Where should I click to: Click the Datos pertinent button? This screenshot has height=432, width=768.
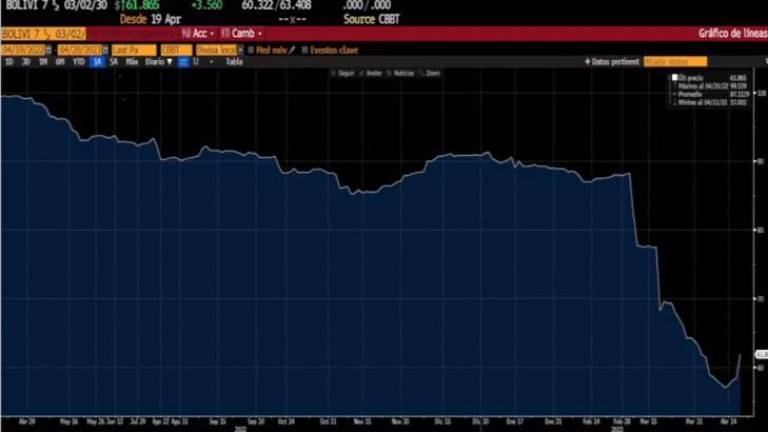(x=615, y=61)
